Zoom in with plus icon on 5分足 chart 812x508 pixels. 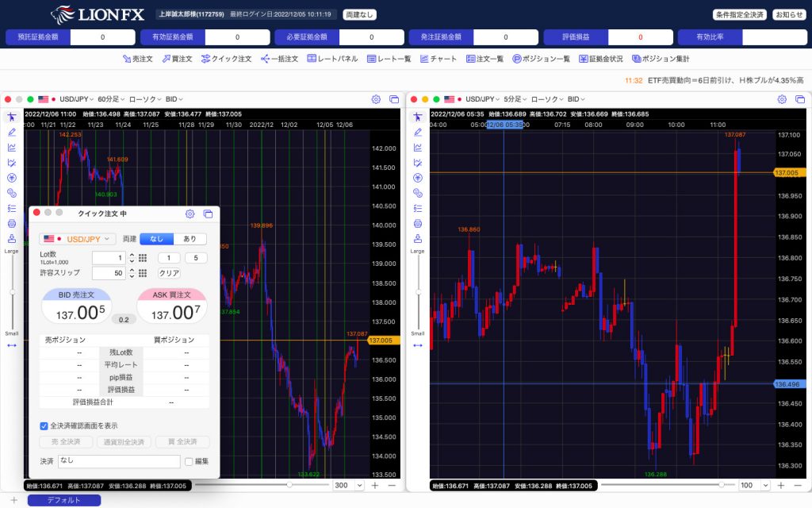point(781,485)
